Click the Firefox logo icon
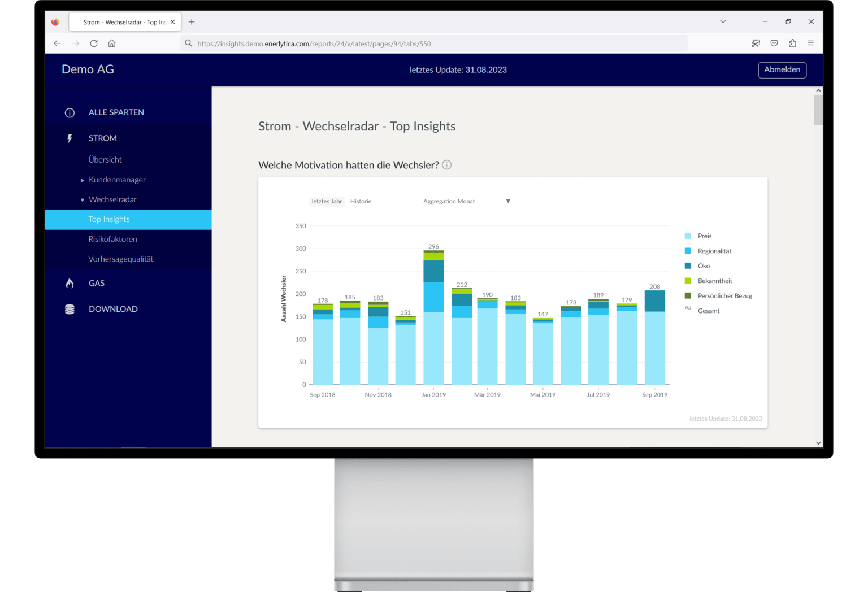This screenshot has width=868, height=592. click(55, 22)
